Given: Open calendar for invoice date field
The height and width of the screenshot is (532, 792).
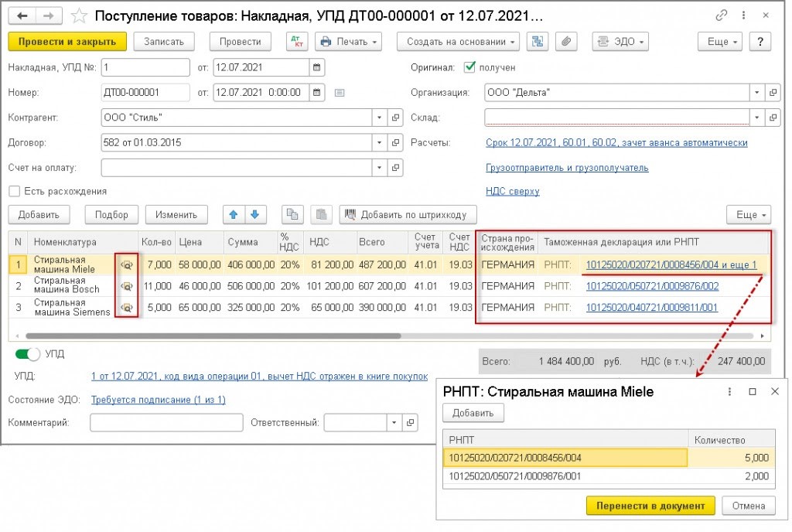Looking at the screenshot, I should pyautogui.click(x=317, y=68).
